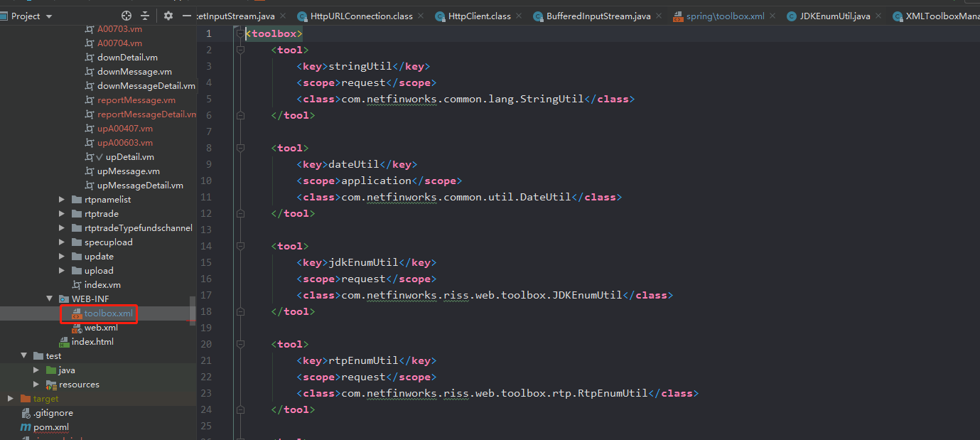This screenshot has width=980, height=440.
Task: Collapse the WEB-INF folder arrow
Action: point(50,299)
